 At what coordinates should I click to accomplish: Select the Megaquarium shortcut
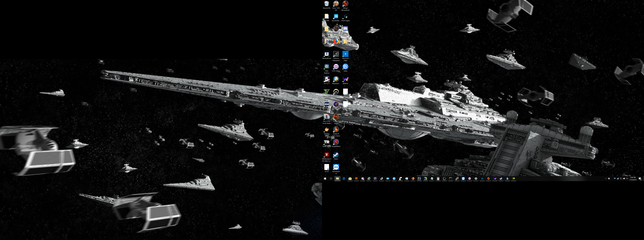(336, 80)
